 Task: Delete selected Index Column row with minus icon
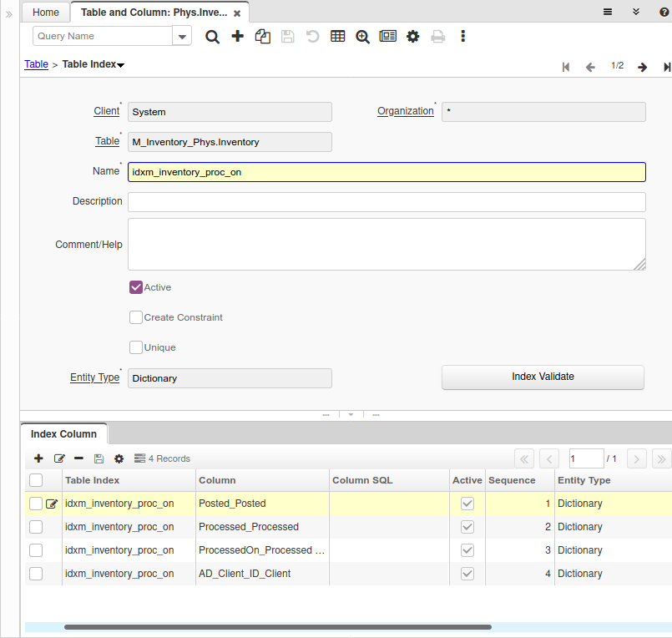(x=78, y=458)
